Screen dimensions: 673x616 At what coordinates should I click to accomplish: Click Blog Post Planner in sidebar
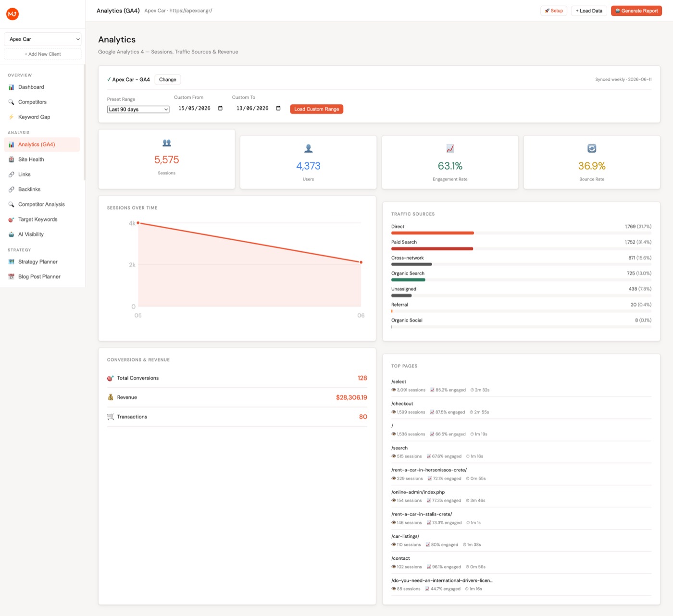42,276
